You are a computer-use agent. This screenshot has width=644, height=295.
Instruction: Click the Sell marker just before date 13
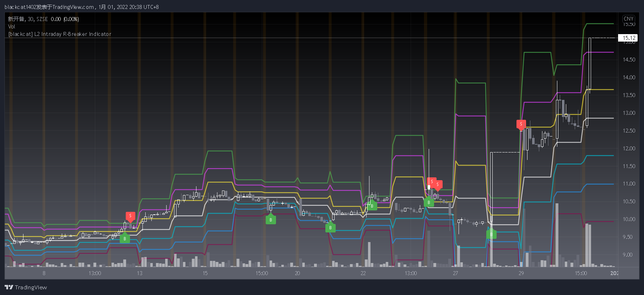point(130,216)
